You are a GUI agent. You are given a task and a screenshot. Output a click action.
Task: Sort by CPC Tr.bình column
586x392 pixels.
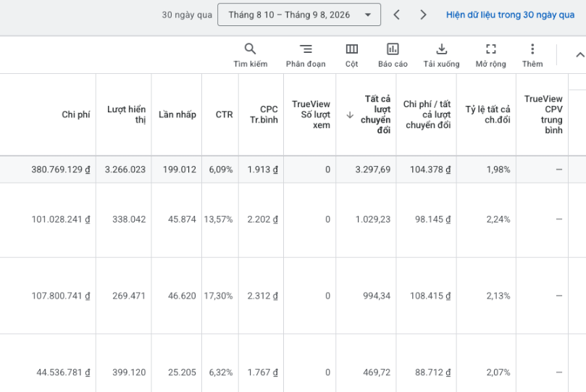click(x=264, y=114)
